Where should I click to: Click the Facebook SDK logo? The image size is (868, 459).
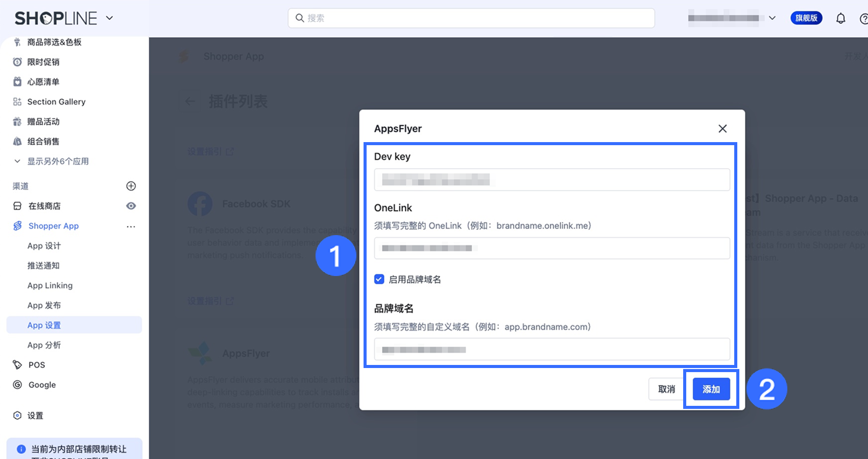coord(200,204)
